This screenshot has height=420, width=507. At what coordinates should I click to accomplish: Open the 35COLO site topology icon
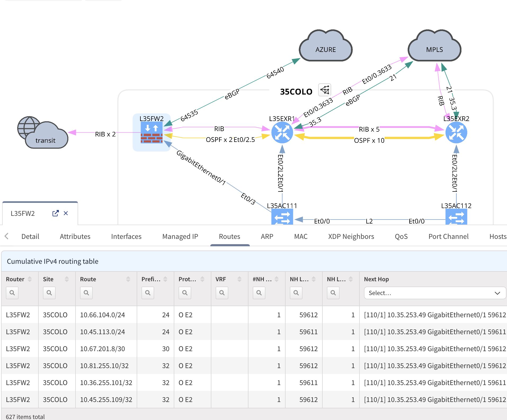coord(325,90)
